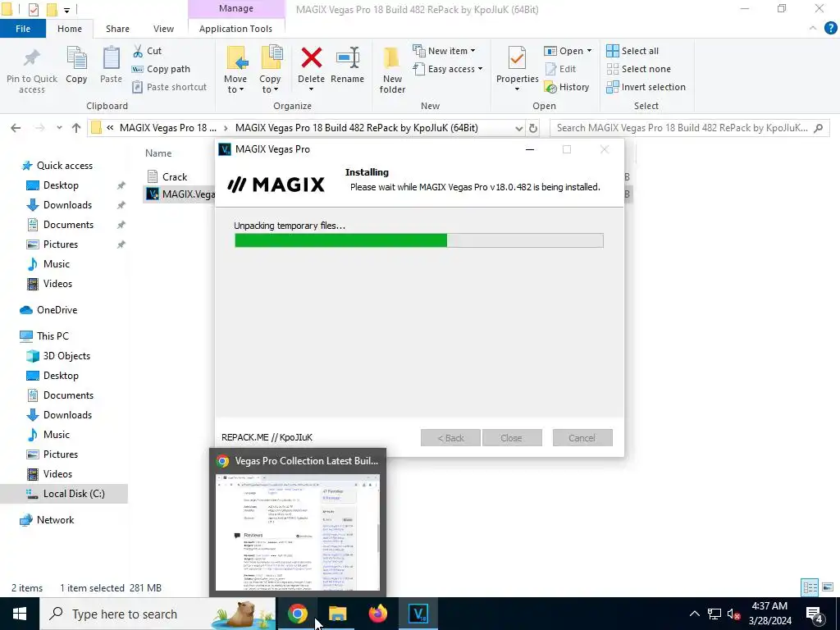Click the Cancel button in installer

point(582,438)
